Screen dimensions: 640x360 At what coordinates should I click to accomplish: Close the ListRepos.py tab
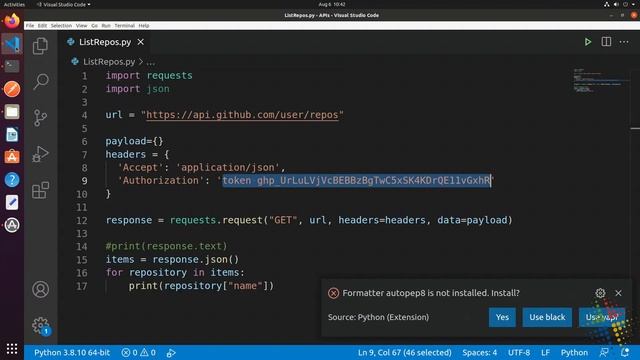pos(140,42)
